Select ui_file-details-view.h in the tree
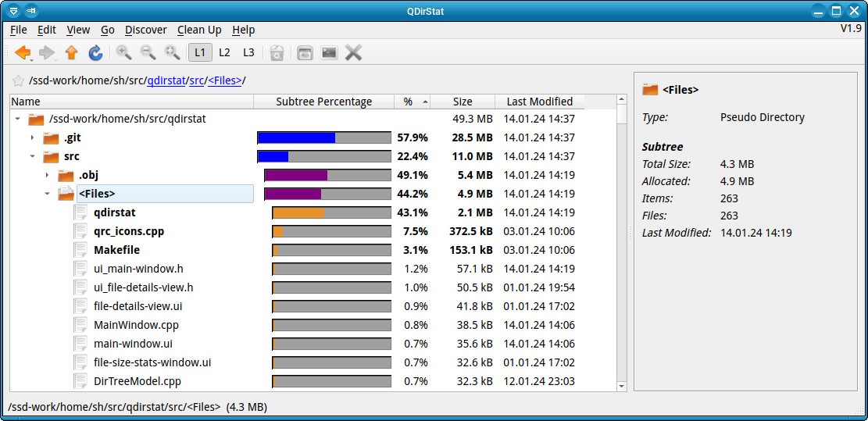868x421 pixels. (144, 287)
